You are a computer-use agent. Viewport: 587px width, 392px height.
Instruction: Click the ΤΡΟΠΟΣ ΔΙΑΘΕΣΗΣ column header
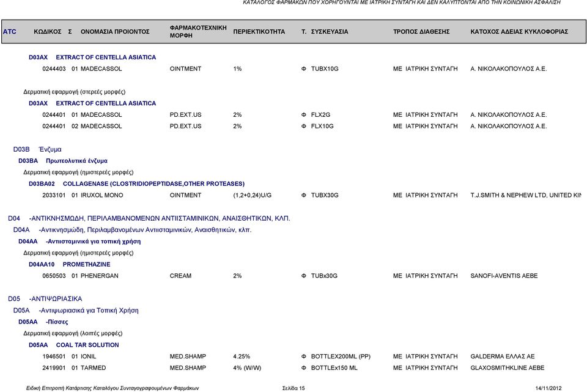coord(421,31)
